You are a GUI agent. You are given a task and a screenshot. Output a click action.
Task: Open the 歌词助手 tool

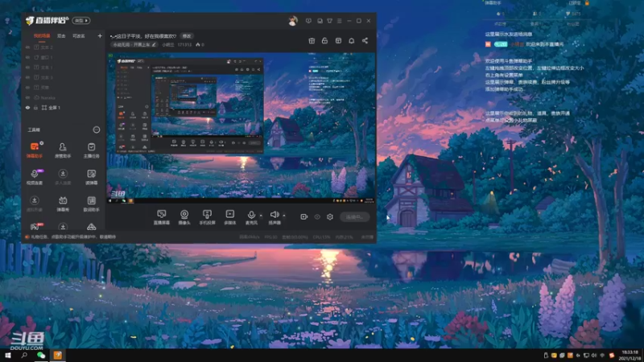pyautogui.click(x=91, y=204)
